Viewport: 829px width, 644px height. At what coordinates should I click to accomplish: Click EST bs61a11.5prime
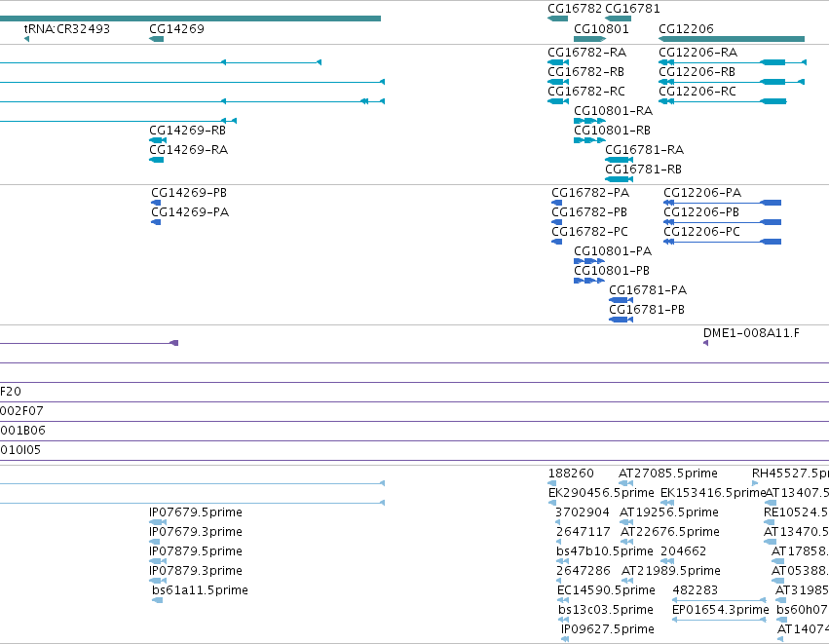coord(200,591)
